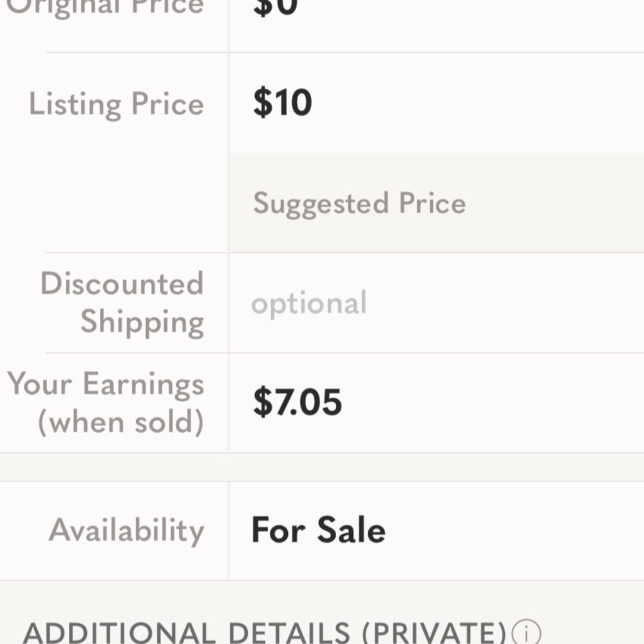This screenshot has width=644, height=644.
Task: Edit the $0 Original Price value
Action: pyautogui.click(x=276, y=8)
